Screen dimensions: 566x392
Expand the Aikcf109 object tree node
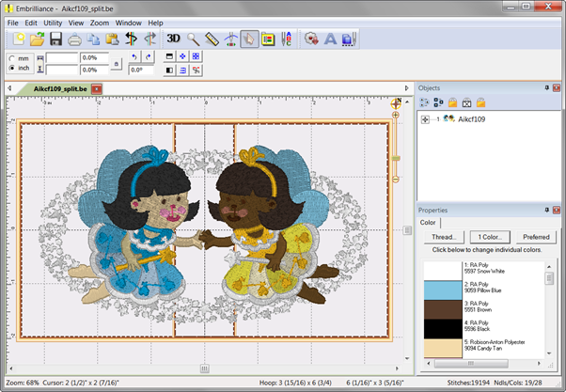pos(425,119)
